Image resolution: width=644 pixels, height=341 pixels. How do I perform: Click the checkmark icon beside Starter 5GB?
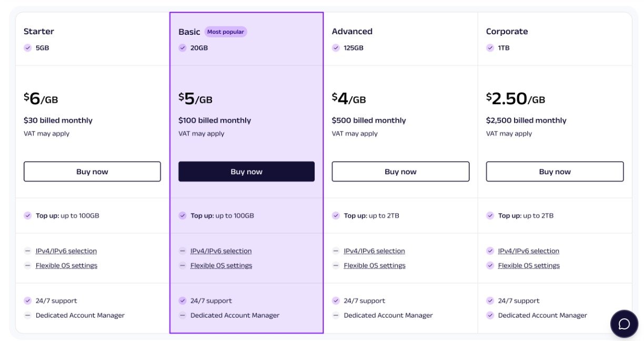(x=28, y=48)
